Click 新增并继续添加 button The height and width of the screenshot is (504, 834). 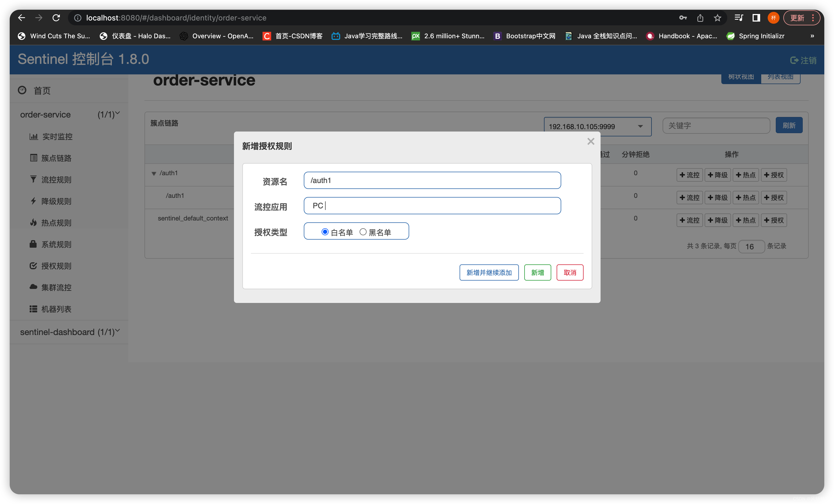pyautogui.click(x=488, y=273)
